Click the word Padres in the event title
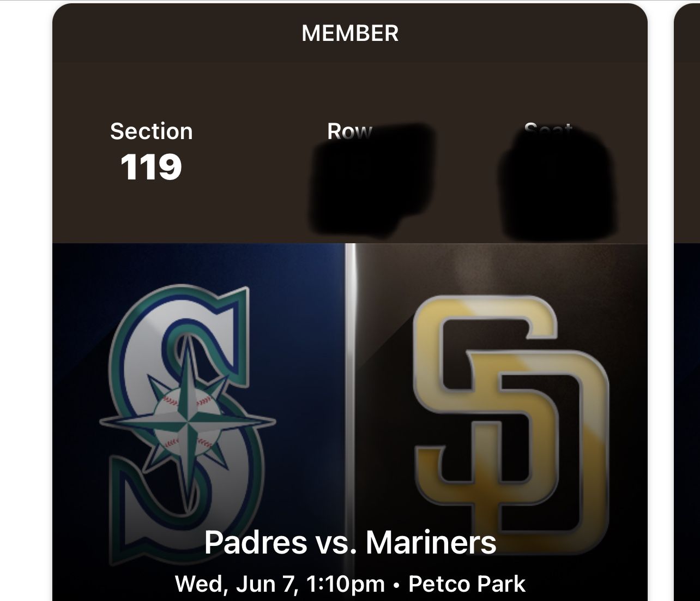The width and height of the screenshot is (700, 601). coord(256,542)
